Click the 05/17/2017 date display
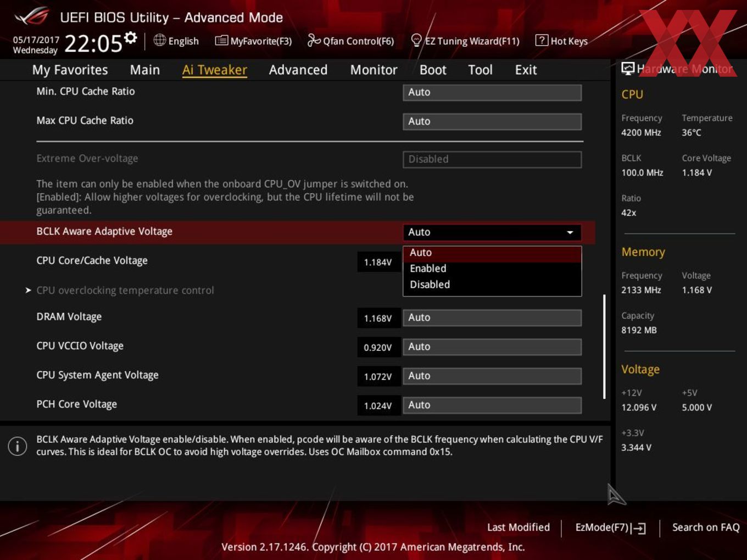This screenshot has width=747, height=560. [36, 40]
